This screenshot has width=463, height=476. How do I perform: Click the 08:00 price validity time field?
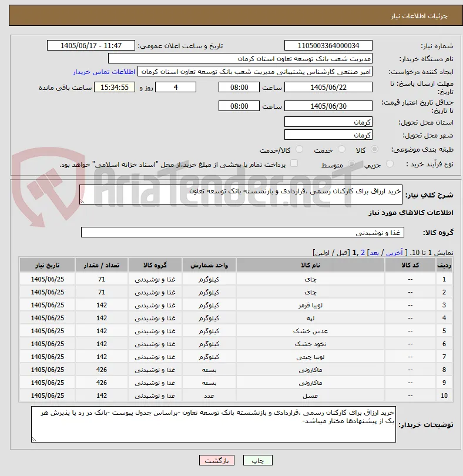pos(239,106)
